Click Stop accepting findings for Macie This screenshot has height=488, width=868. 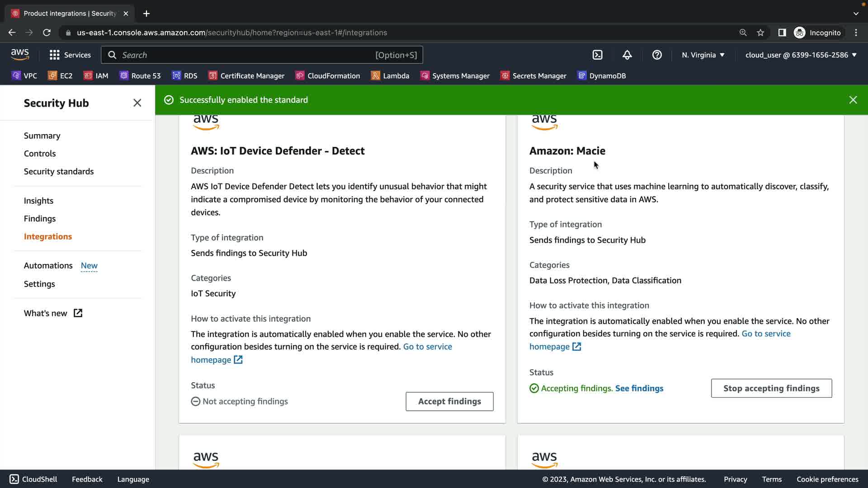click(x=771, y=388)
